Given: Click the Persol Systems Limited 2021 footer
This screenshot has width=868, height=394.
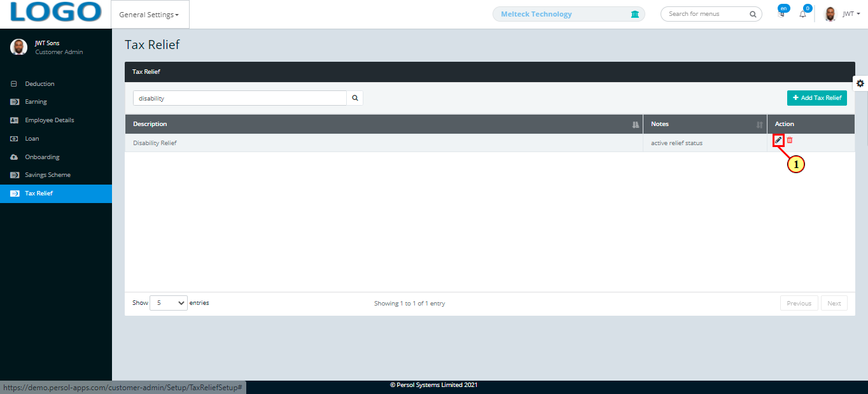Looking at the screenshot, I should pos(434,385).
